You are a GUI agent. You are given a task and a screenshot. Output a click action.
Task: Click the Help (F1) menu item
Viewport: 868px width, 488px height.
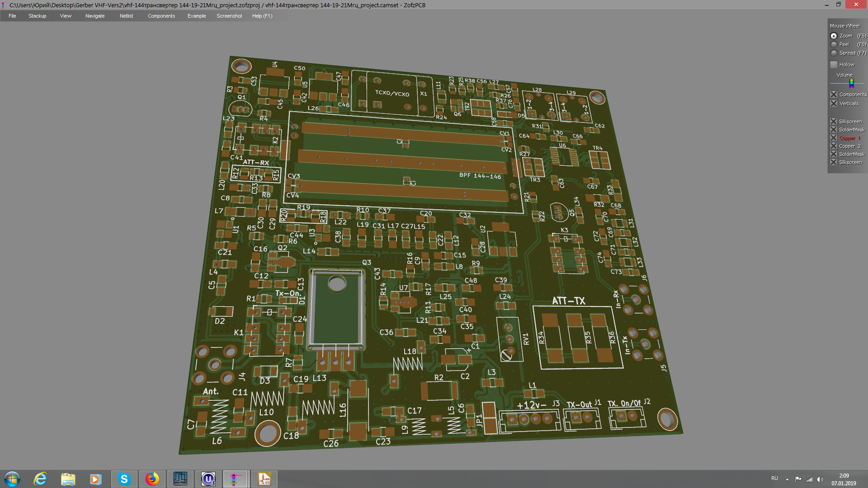click(262, 16)
